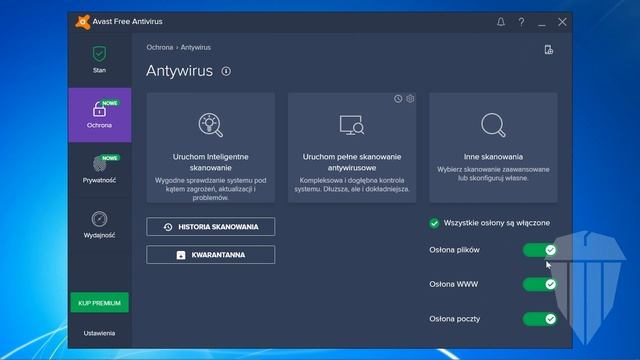Open the full scan settings gear
Viewport: 640px width, 360px height.
[x=410, y=99]
